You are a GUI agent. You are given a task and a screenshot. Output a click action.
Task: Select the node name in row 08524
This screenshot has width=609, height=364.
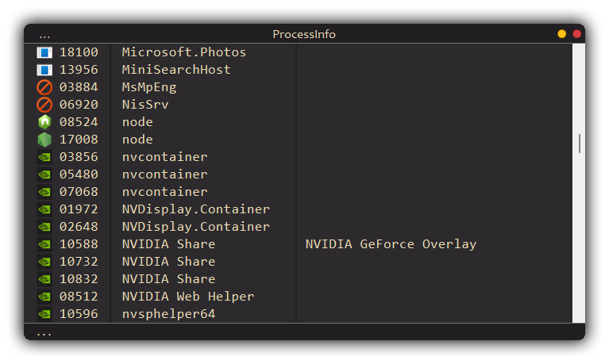137,122
